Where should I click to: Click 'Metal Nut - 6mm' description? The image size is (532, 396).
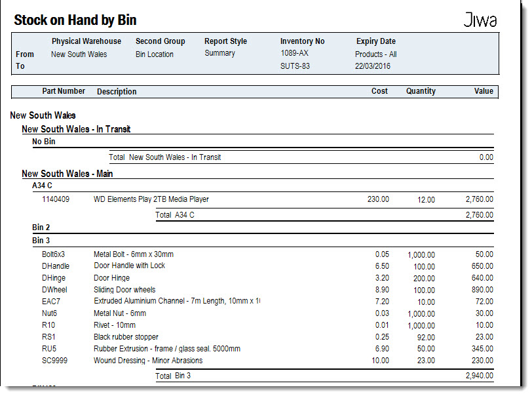[120, 313]
